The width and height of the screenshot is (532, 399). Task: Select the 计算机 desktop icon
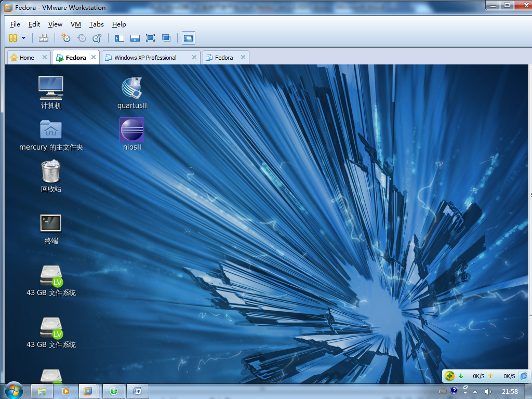click(51, 92)
